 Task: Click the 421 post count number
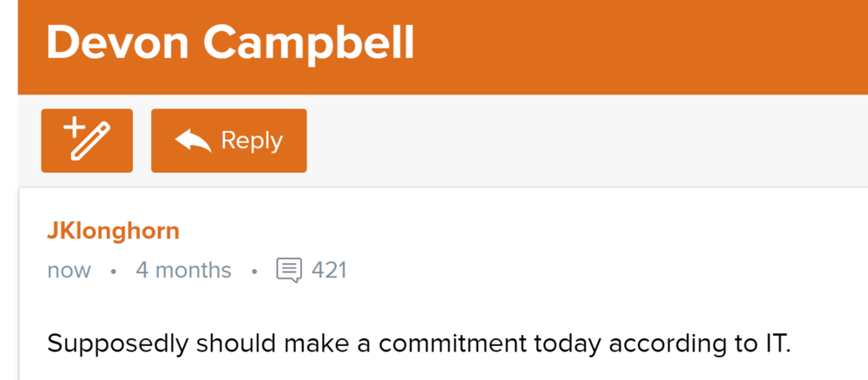329,270
